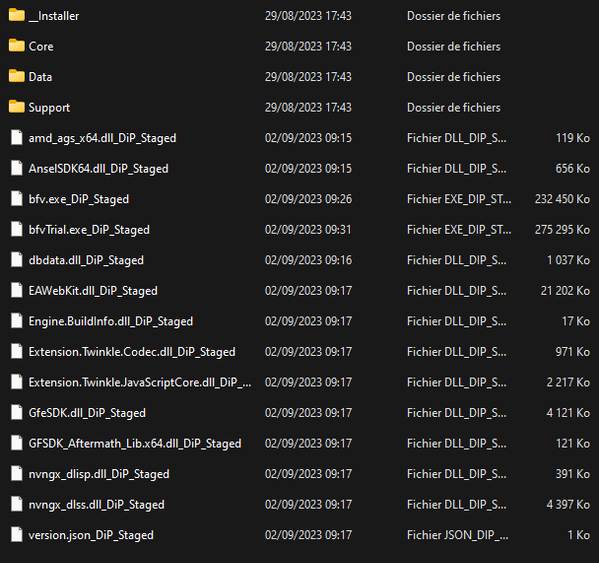The height and width of the screenshot is (563, 599).
Task: Select the dbdata.dll_DiP_Staged file name
Action: click(x=86, y=260)
